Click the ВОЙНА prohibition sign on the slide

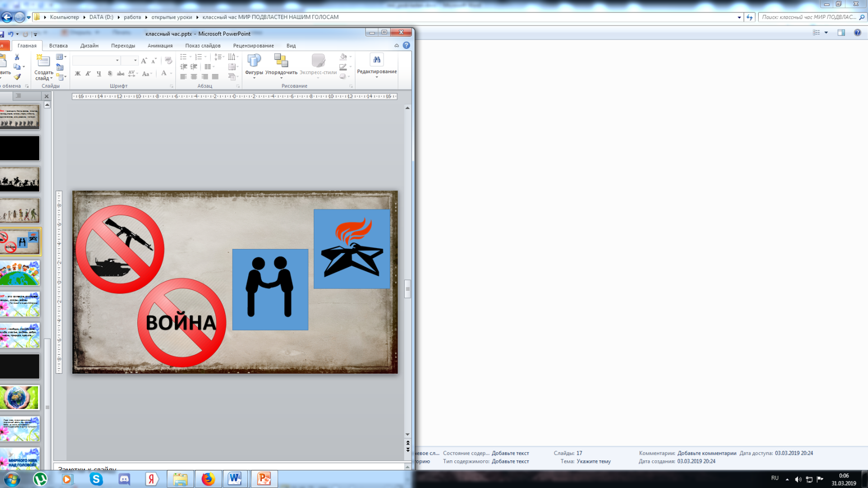(182, 323)
